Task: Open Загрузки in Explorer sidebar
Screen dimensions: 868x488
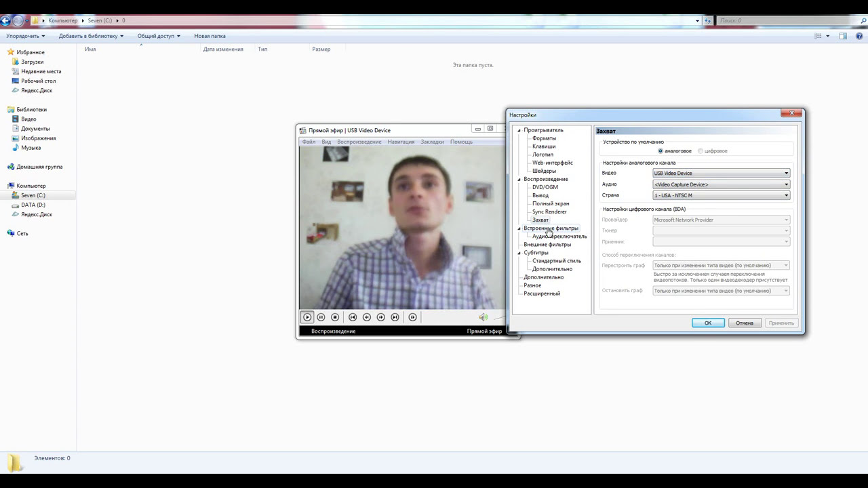Action: (32, 62)
